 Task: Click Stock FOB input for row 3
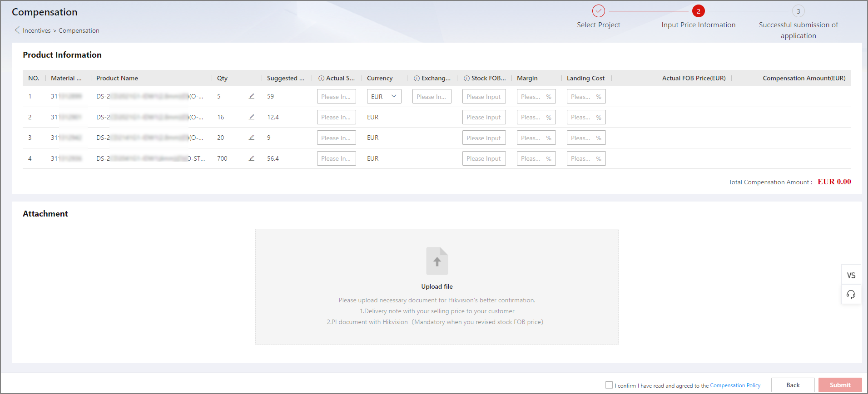point(484,138)
